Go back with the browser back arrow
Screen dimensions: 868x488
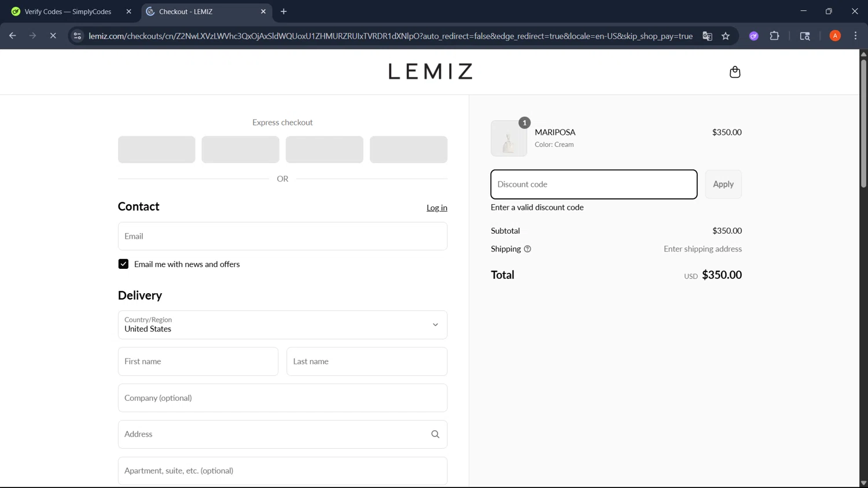click(12, 36)
